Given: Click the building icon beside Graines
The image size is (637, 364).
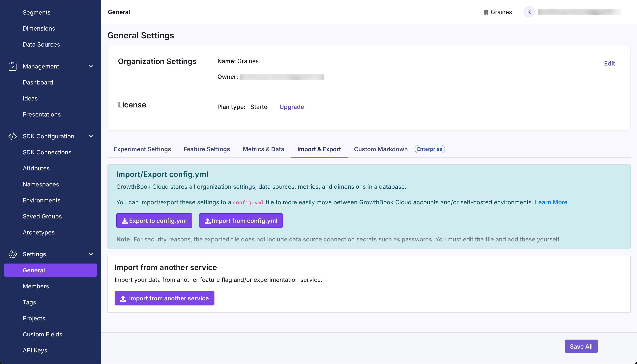Looking at the screenshot, I should pos(486,12).
